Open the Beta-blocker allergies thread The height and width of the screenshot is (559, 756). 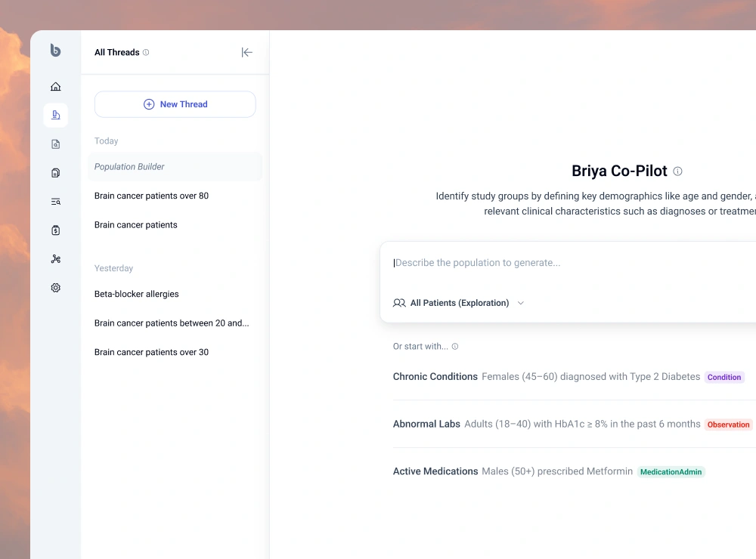(137, 294)
